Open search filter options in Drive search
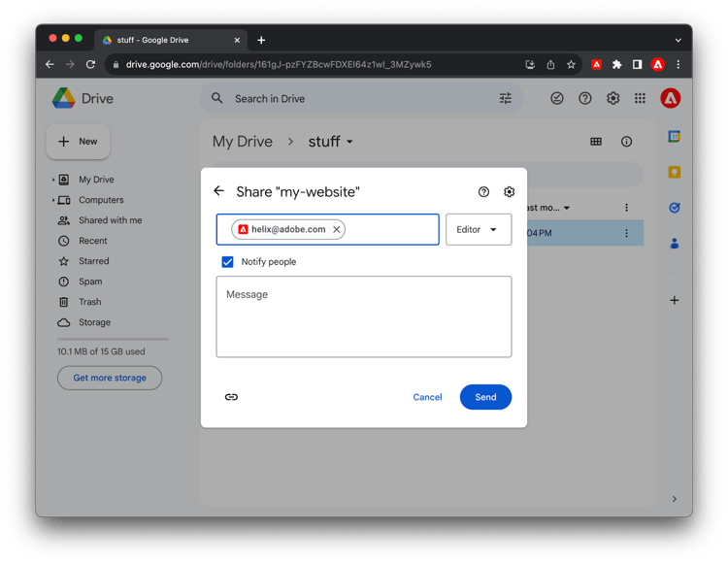The image size is (728, 564). pyautogui.click(x=505, y=98)
